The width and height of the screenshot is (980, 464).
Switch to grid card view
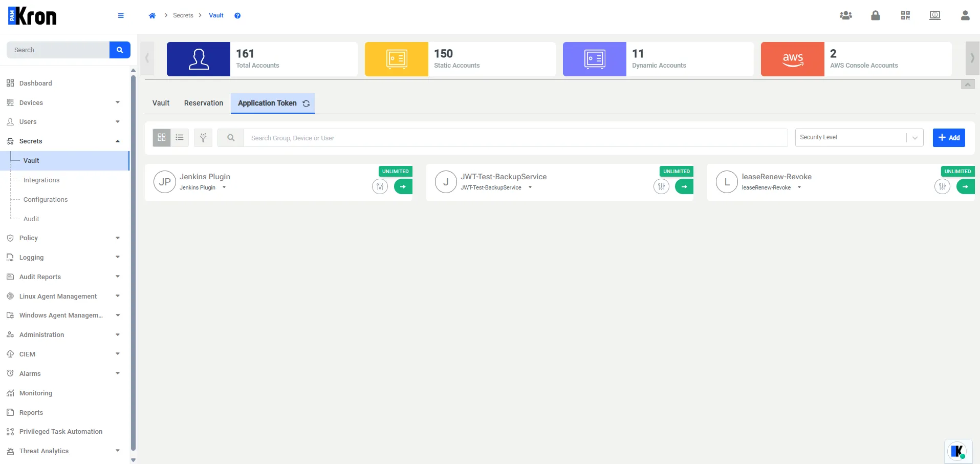click(x=162, y=137)
